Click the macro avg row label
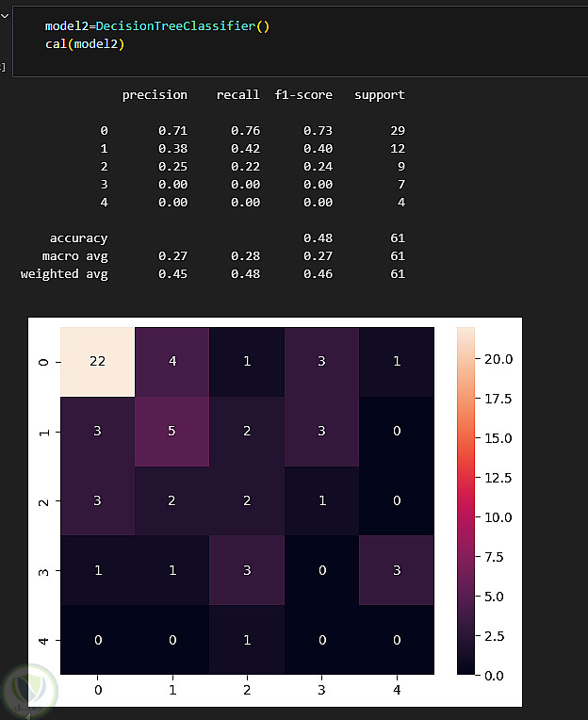The image size is (588, 720). point(74,256)
